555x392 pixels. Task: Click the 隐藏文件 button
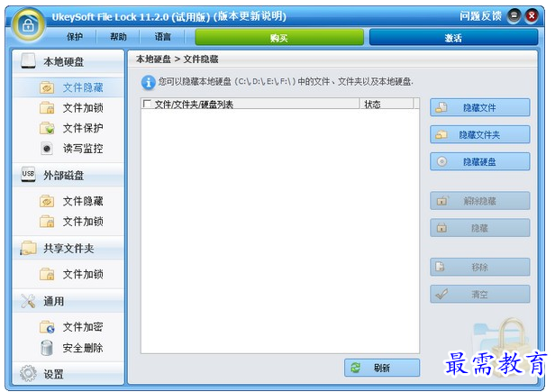(x=480, y=107)
